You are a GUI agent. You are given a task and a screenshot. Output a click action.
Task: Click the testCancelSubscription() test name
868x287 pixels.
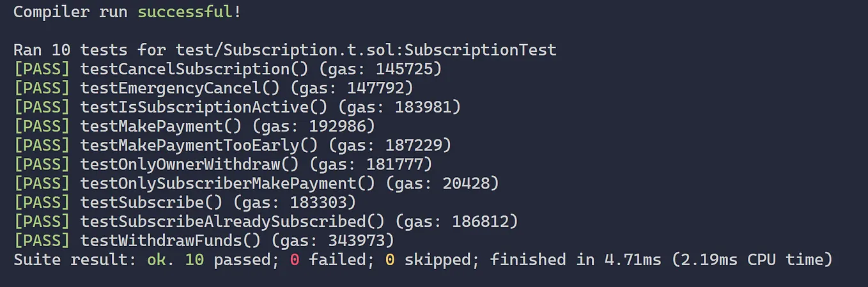(185, 69)
